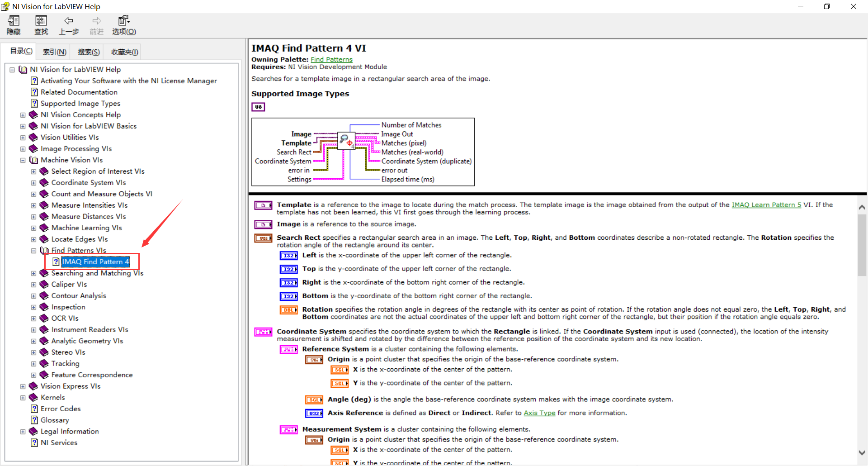Open the Axis Type link

[x=539, y=413]
